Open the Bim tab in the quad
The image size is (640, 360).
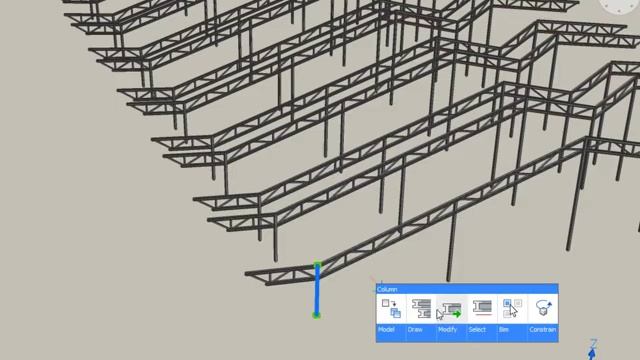(x=504, y=329)
